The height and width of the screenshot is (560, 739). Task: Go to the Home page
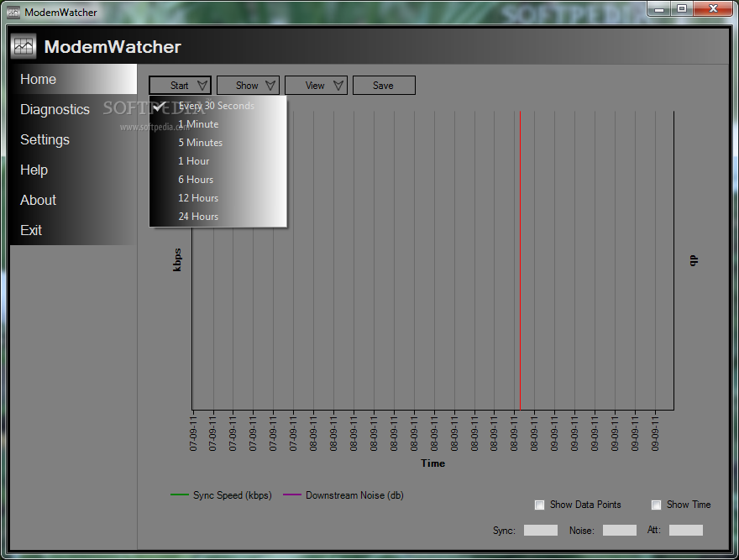74,79
